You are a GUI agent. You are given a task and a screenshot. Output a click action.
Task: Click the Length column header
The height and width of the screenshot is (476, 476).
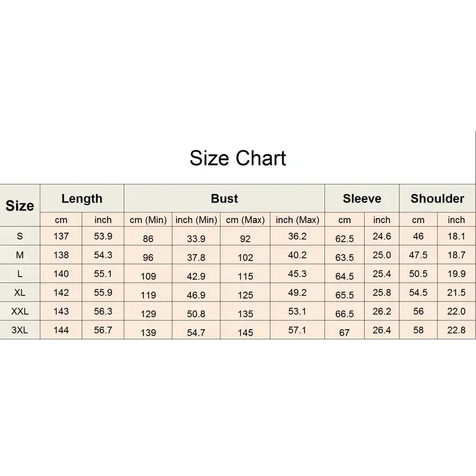pyautogui.click(x=82, y=199)
